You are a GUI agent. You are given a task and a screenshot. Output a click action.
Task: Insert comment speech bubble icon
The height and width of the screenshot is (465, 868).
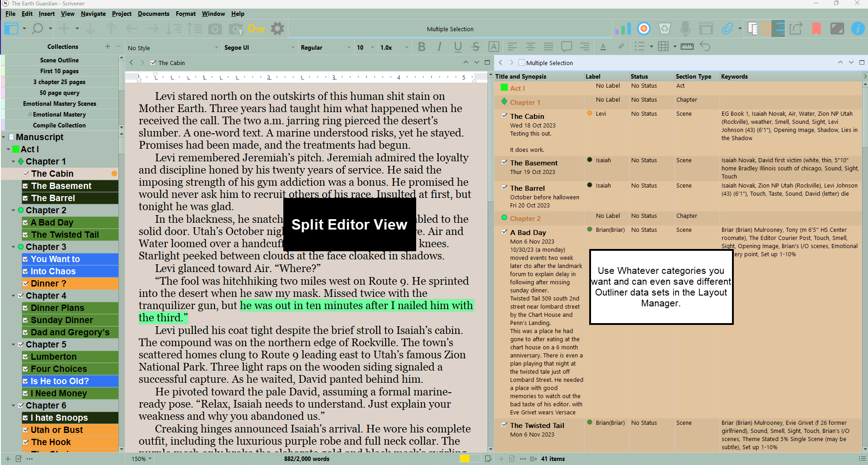click(567, 47)
